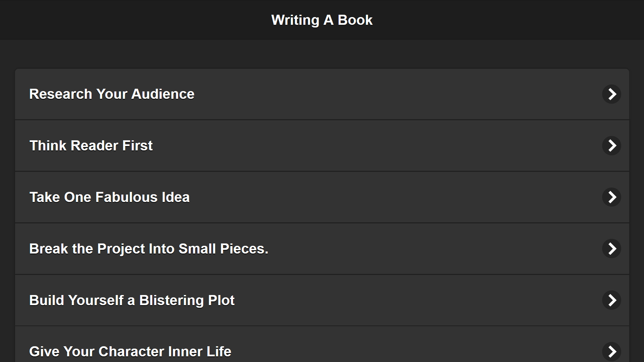
Task: Click the Writing A Book header title
Action: (322, 20)
